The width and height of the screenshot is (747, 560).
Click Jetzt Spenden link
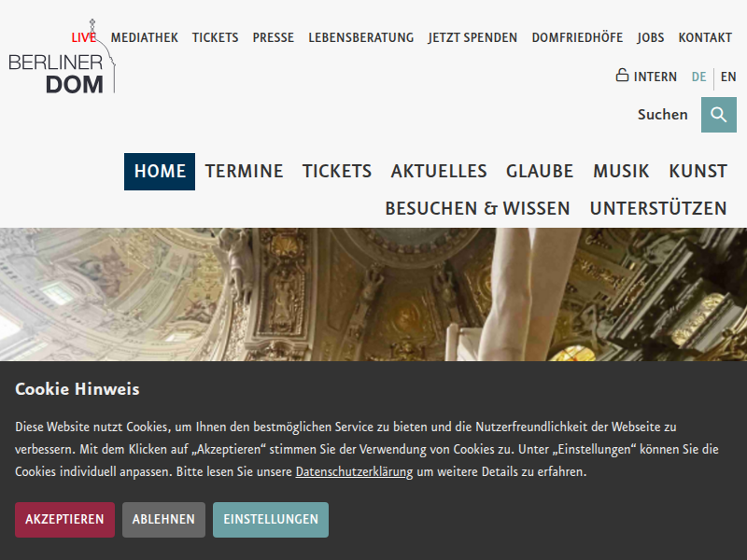pos(472,37)
